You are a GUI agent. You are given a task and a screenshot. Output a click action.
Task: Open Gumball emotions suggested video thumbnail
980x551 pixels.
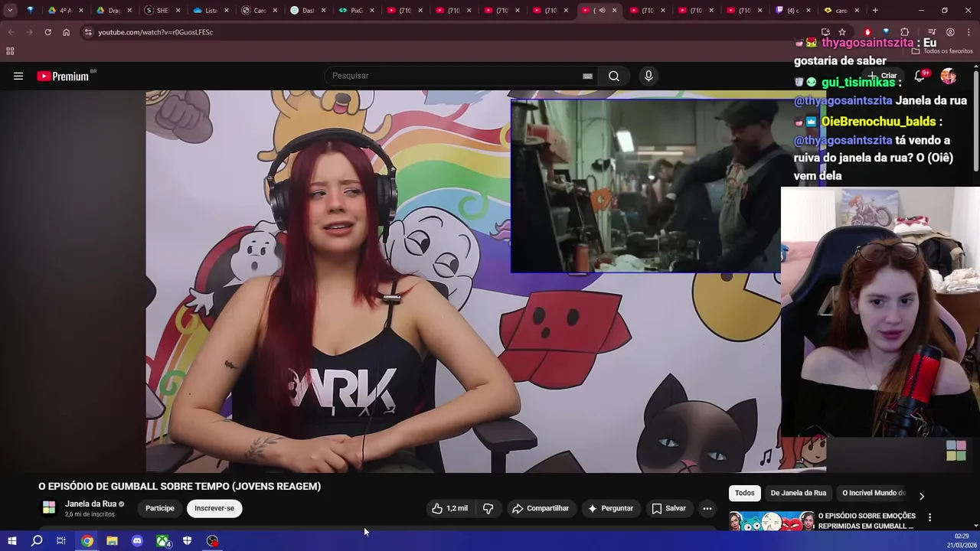click(x=771, y=520)
